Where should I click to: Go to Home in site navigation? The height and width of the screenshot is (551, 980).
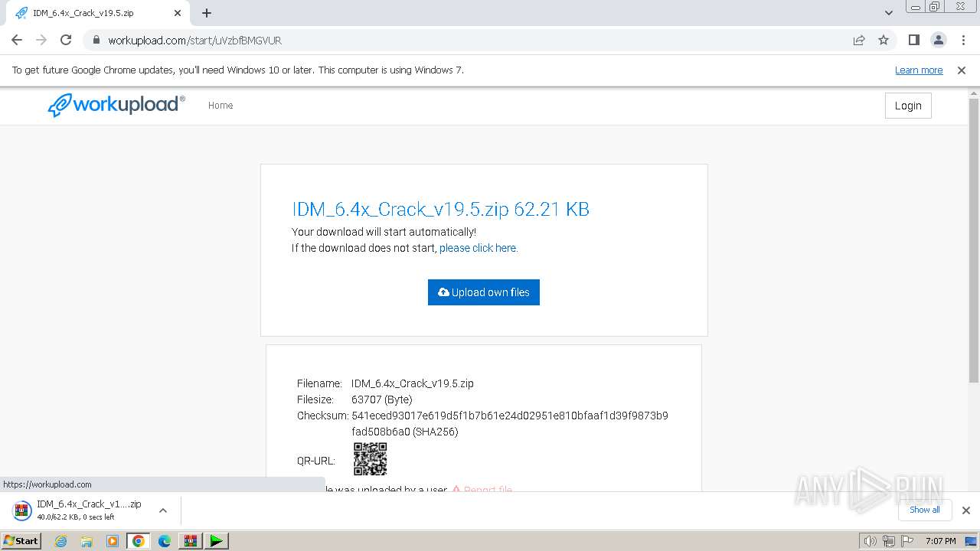point(220,106)
